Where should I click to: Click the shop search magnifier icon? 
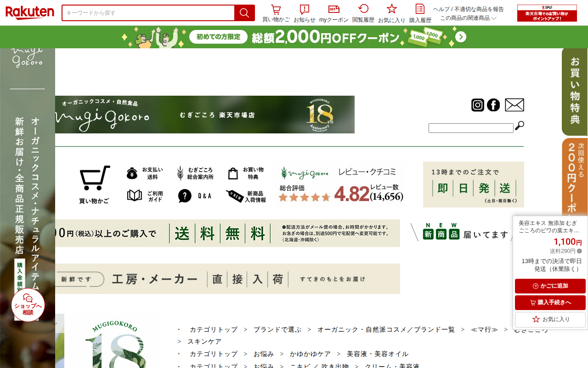click(520, 126)
